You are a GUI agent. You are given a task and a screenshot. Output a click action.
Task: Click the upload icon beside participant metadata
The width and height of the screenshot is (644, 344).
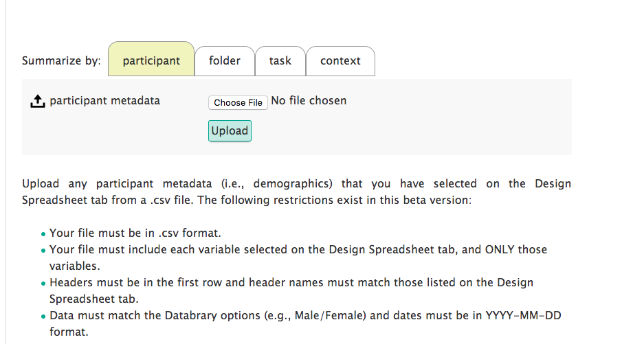pyautogui.click(x=36, y=102)
